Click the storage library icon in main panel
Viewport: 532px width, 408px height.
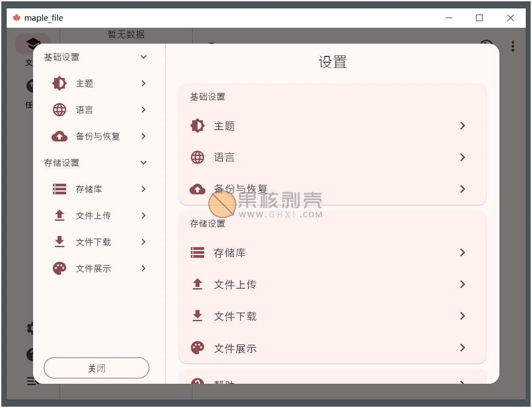pyautogui.click(x=197, y=252)
